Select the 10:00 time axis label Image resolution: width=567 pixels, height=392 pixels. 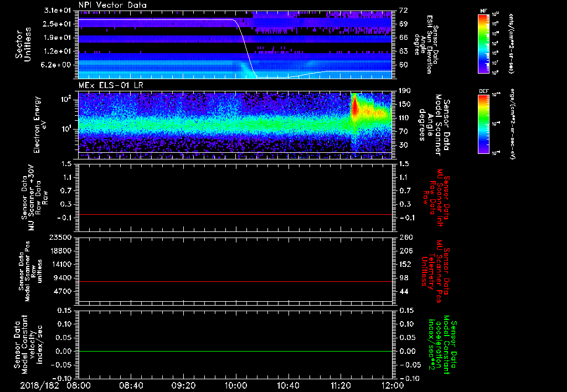[235, 385]
